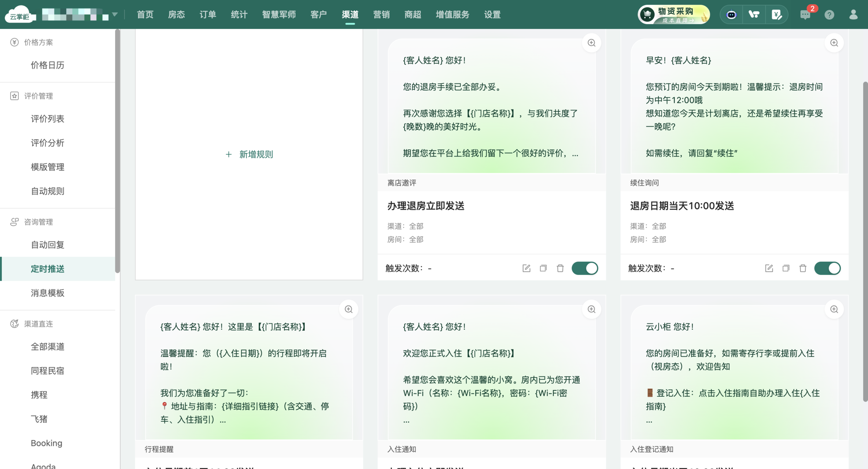The image size is (868, 469).
Task: Open the notification messages icon with badge
Action: (805, 15)
